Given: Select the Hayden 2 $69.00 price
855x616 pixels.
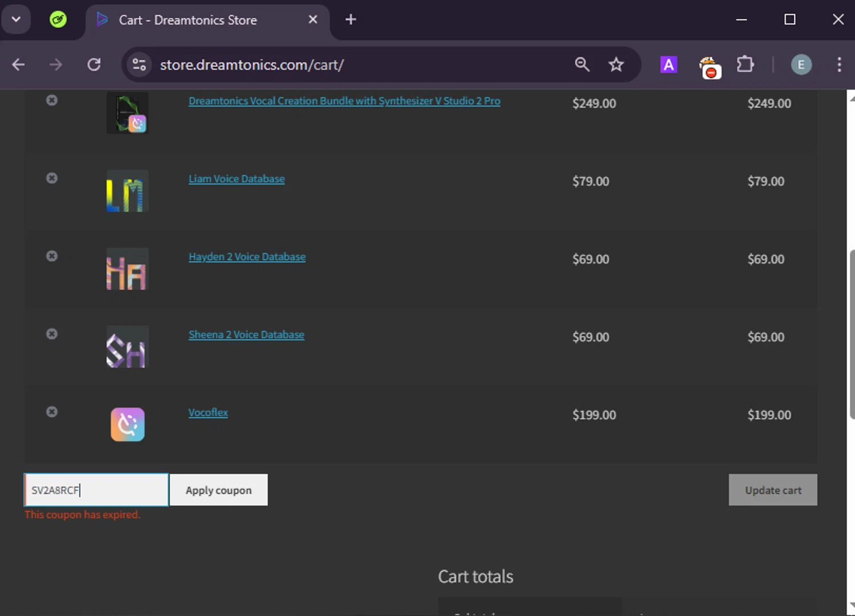Looking at the screenshot, I should pyautogui.click(x=591, y=259).
